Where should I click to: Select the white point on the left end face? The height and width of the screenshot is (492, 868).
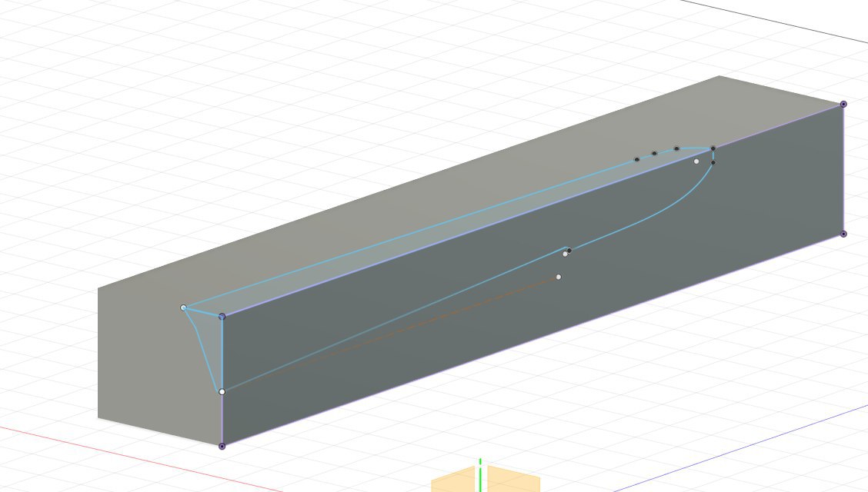[184, 307]
